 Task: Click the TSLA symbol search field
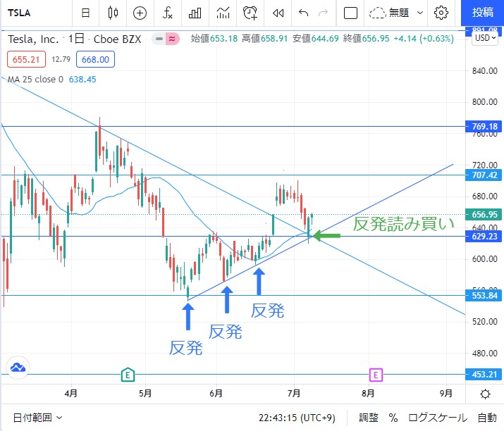(32, 13)
